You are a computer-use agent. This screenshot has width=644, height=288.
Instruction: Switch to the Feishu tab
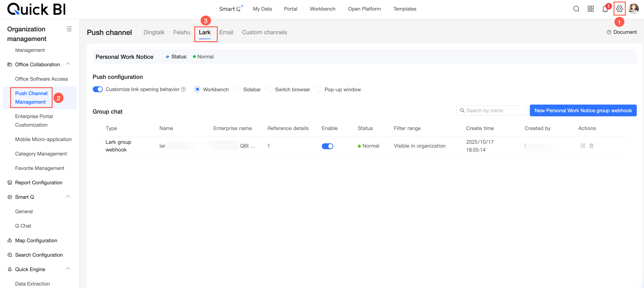click(x=181, y=32)
